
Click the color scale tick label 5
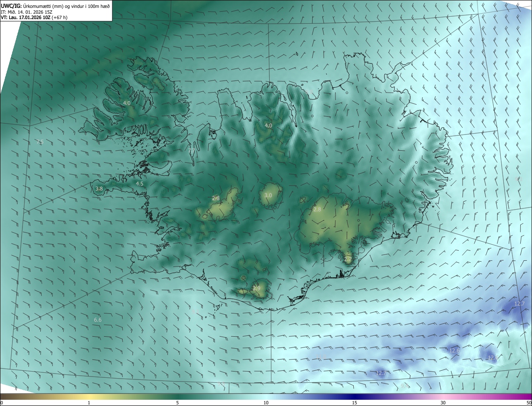click(x=177, y=403)
